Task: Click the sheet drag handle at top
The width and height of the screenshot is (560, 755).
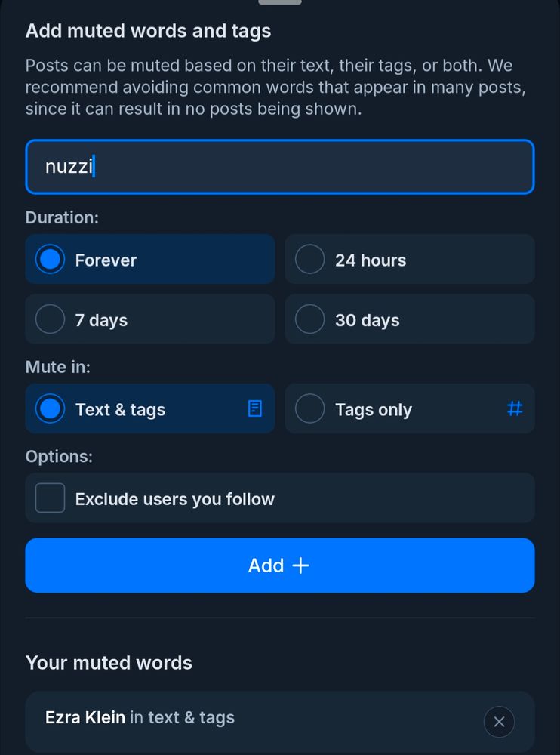Action: 280,2
